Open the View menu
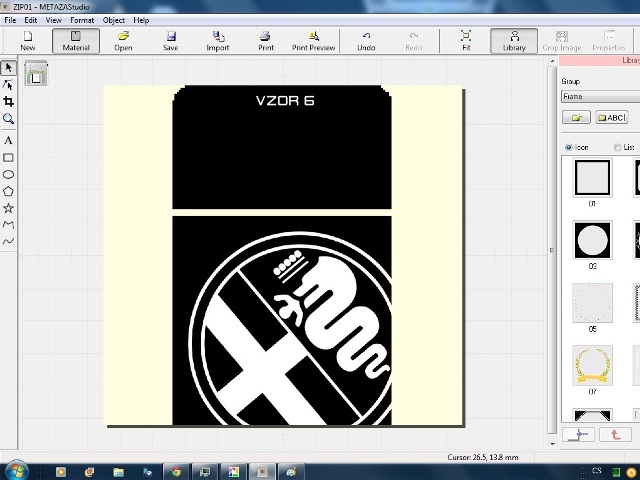This screenshot has height=480, width=640. coord(53,20)
